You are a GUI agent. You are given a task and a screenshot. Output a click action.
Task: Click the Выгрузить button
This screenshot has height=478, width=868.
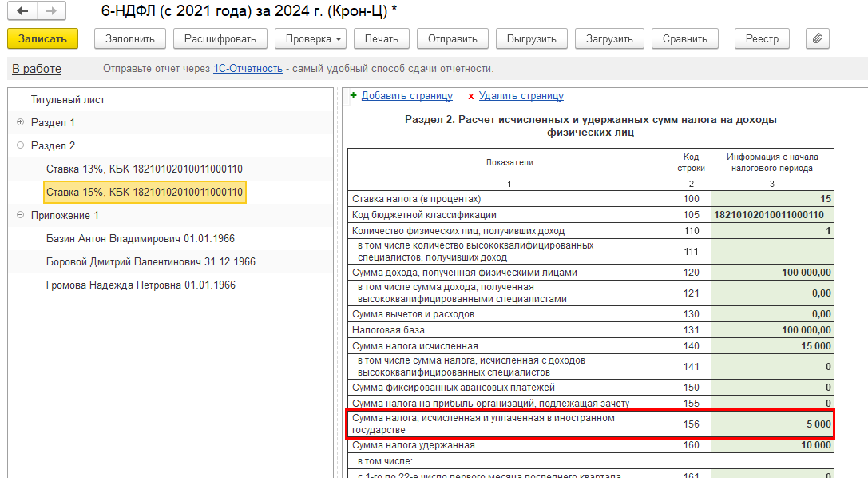pyautogui.click(x=532, y=39)
